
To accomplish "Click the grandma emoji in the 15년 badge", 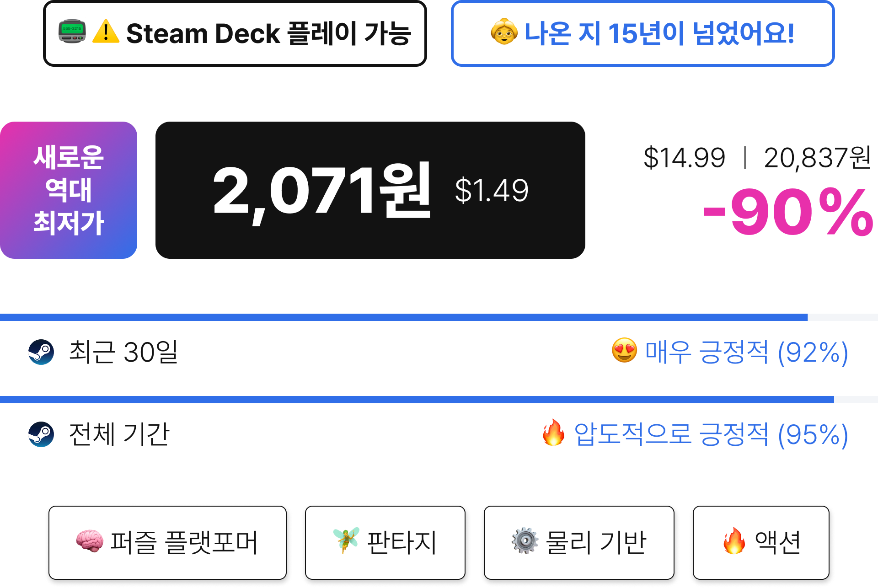I will tap(504, 32).
